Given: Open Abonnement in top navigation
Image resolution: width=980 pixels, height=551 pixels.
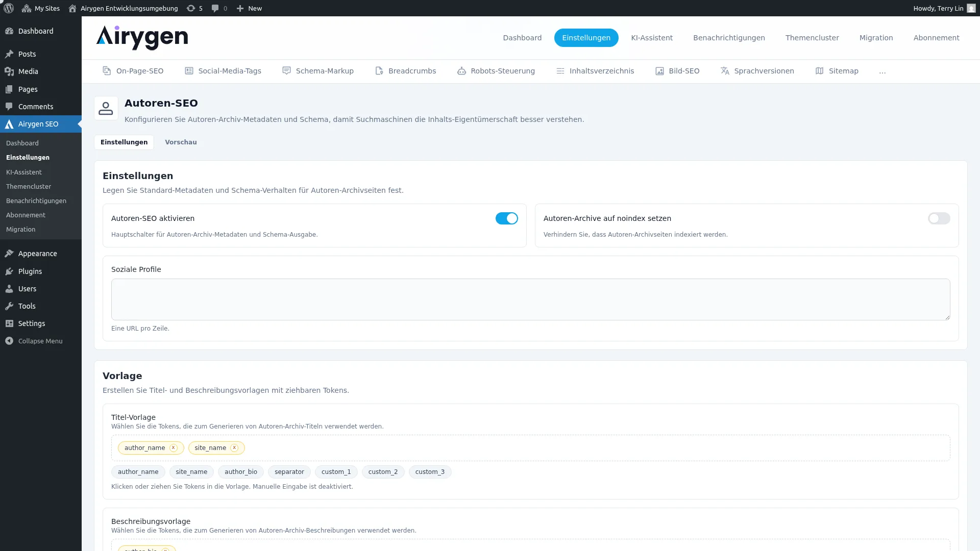Looking at the screenshot, I should 936,38.
